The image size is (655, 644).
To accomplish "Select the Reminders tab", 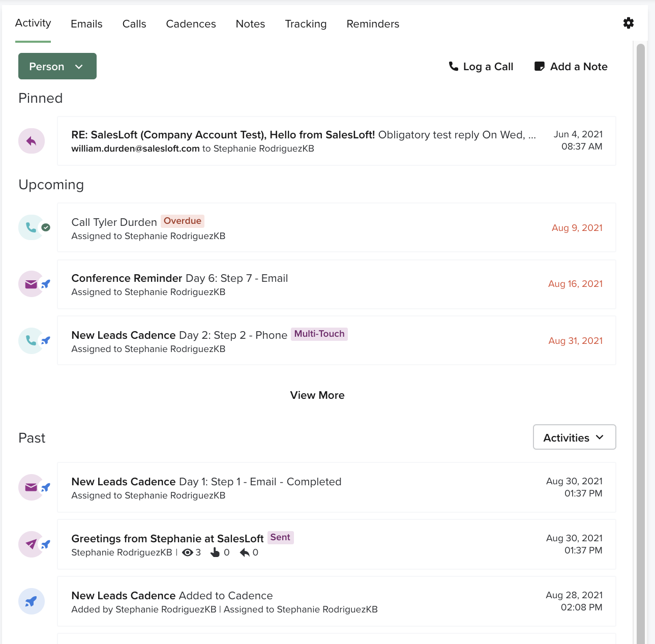I will click(373, 23).
